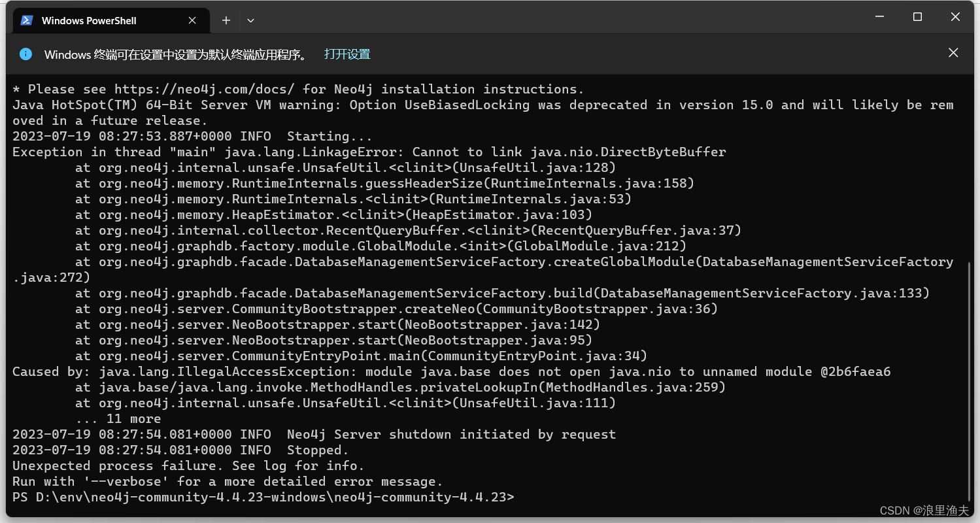Open a new terminal tab with plus button
Screen dimensions: 980x523
[226, 20]
